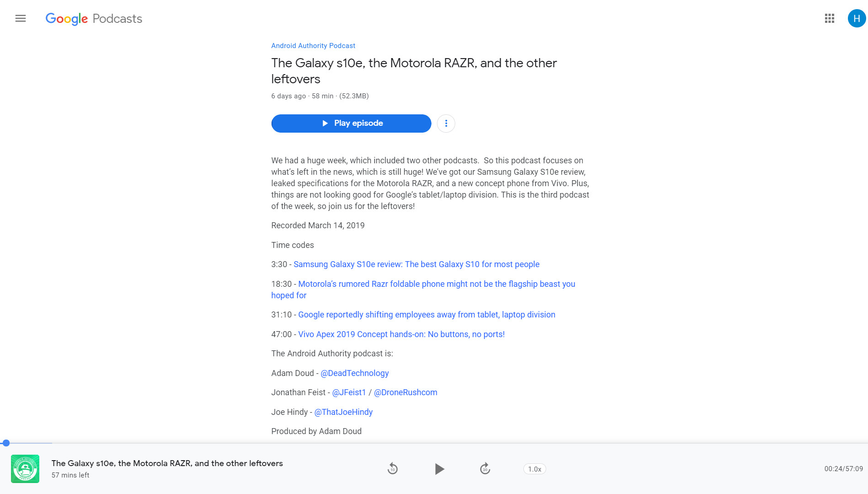The width and height of the screenshot is (868, 494).
Task: Open @DroneRushcom profile link
Action: (405, 392)
